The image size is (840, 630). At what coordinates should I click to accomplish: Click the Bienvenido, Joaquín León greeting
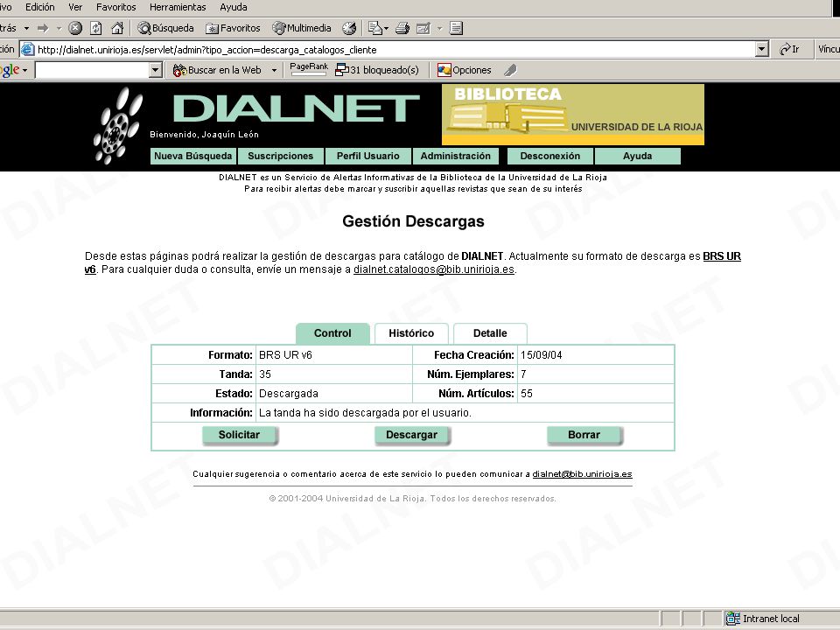click(204, 135)
